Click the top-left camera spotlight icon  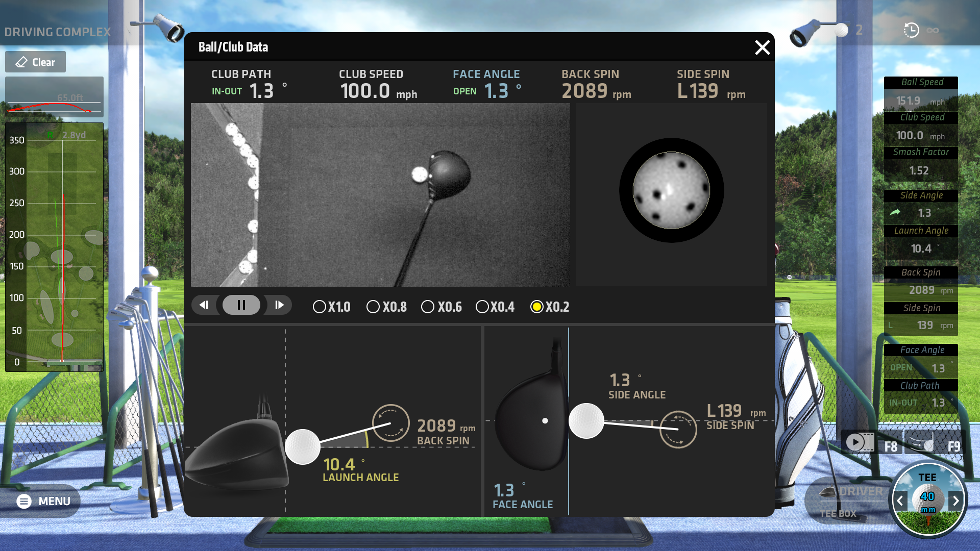(169, 28)
